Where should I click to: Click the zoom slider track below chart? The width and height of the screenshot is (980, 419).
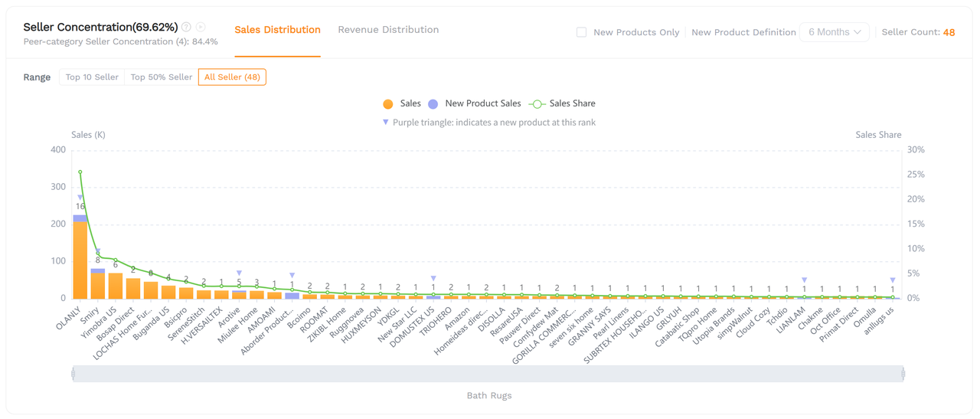pyautogui.click(x=488, y=374)
